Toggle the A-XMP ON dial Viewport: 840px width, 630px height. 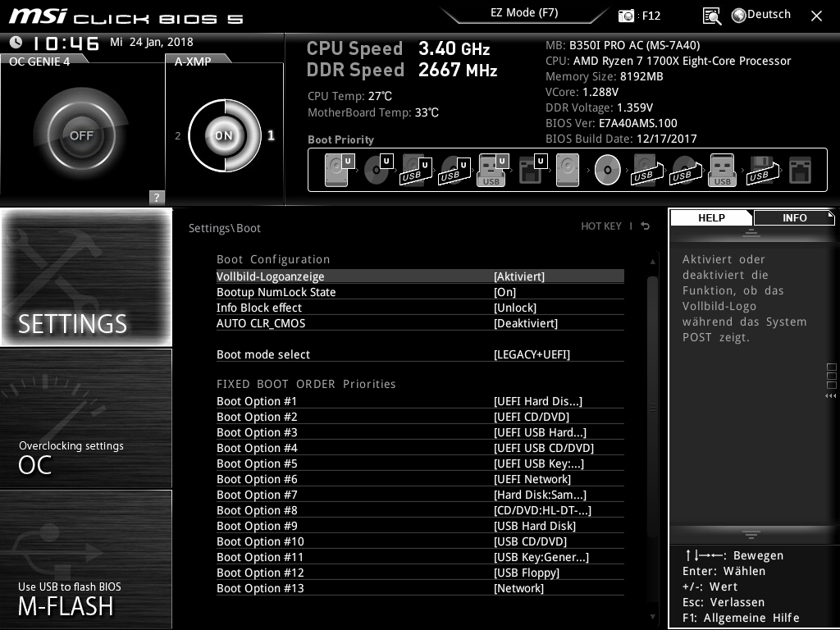(224, 135)
